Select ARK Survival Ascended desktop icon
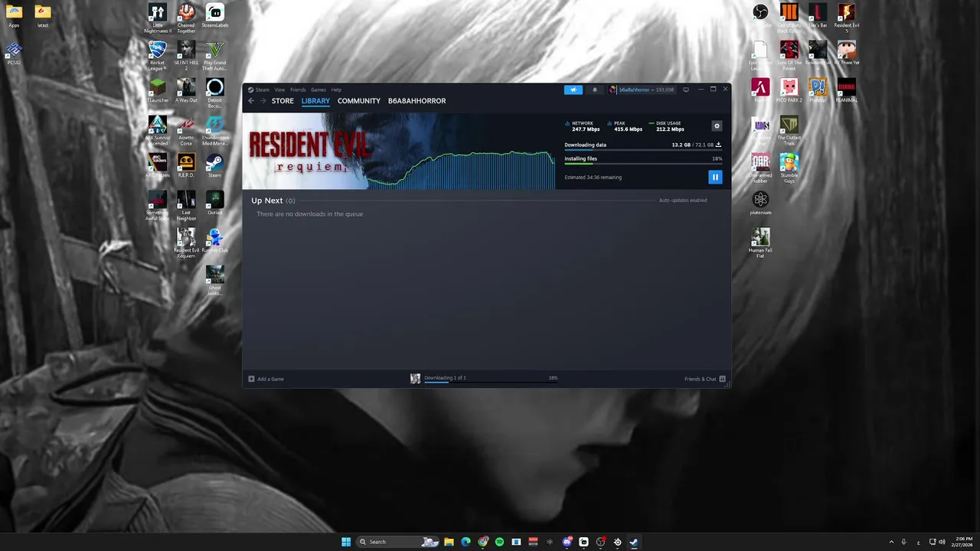 158,131
